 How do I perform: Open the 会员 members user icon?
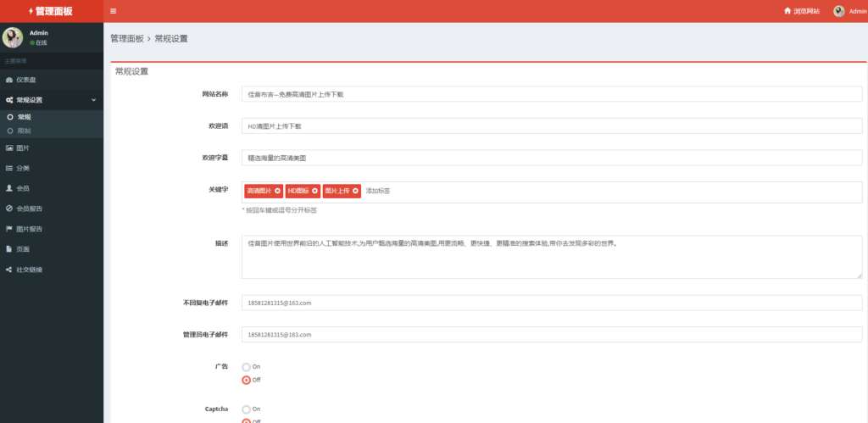click(8, 188)
